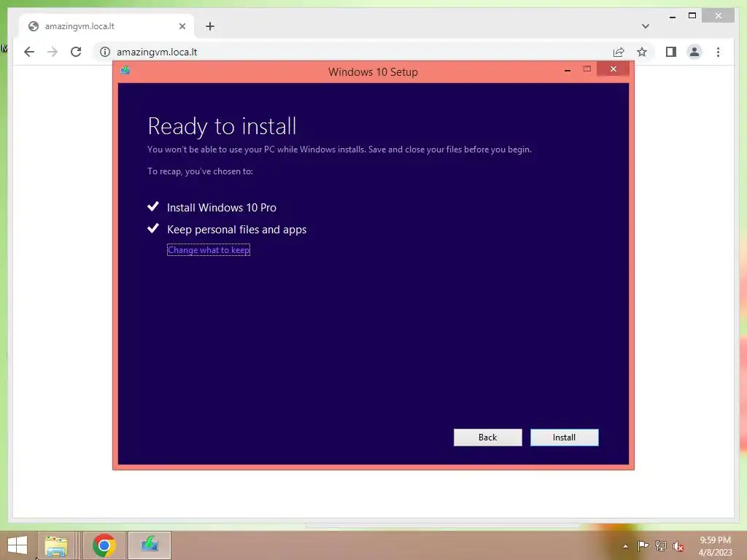
Task: Open a new Chrome tab
Action: (x=210, y=26)
